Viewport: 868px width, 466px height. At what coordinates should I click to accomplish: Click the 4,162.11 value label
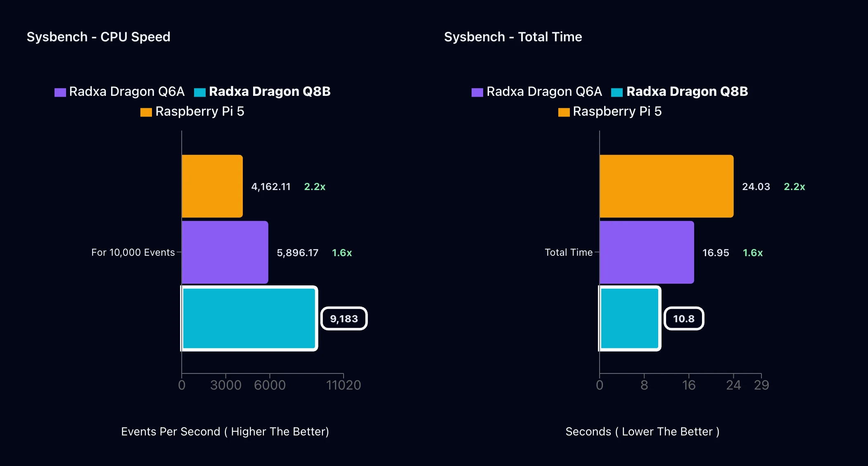click(x=271, y=187)
